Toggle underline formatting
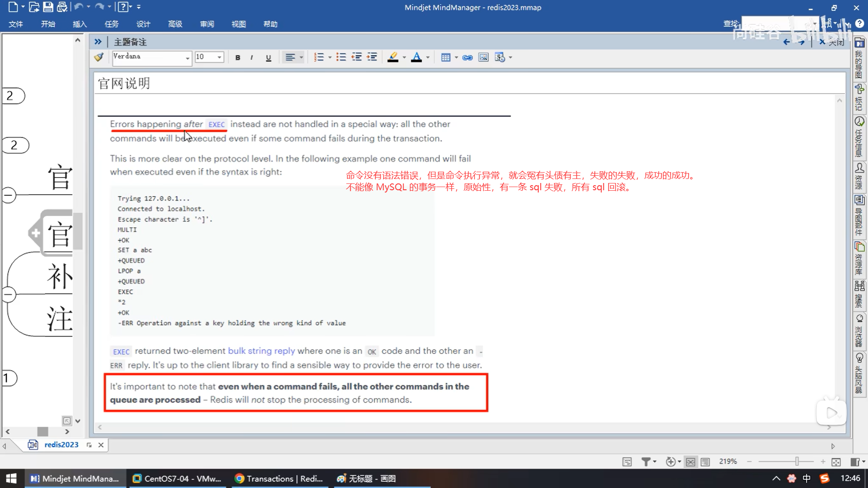 (269, 57)
